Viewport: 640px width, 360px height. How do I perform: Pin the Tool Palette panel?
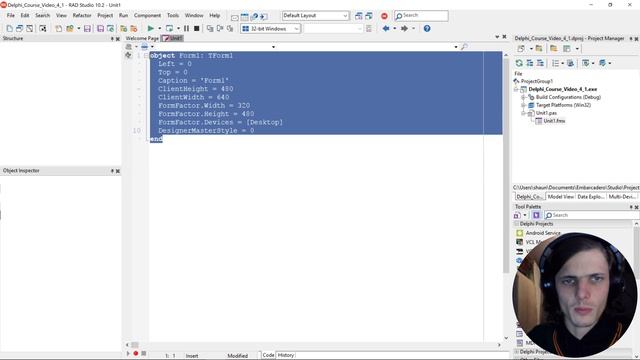pos(631,207)
